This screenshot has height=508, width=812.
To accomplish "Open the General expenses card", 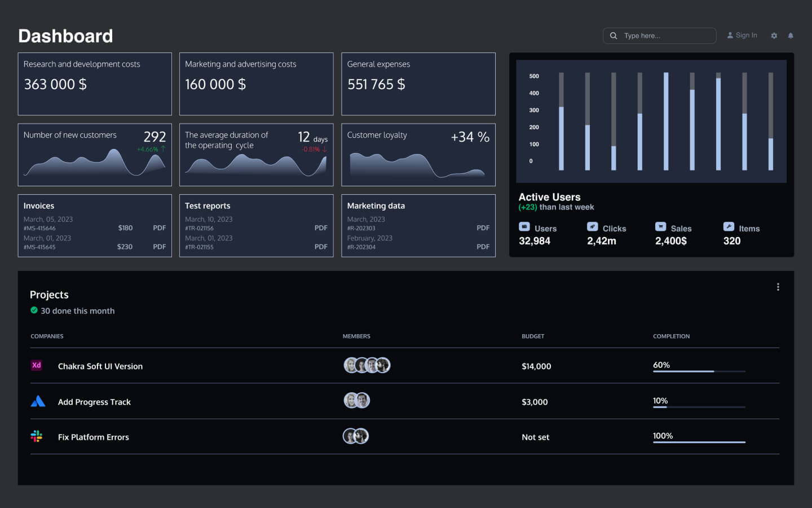I will [x=418, y=84].
